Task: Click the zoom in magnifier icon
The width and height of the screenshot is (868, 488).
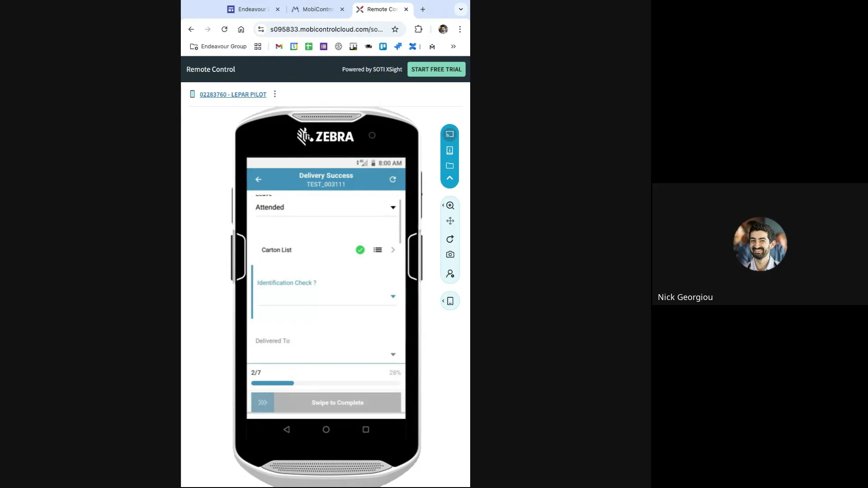Action: point(450,206)
